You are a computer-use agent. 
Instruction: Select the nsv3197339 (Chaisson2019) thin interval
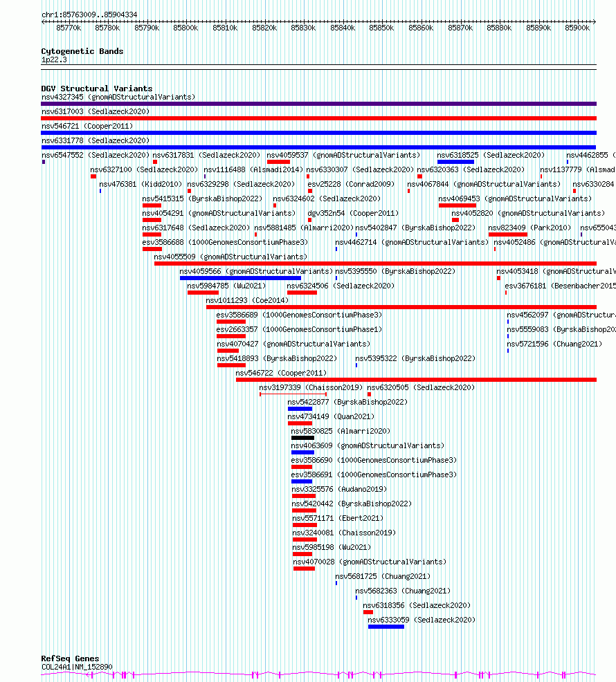pyautogui.click(x=293, y=394)
